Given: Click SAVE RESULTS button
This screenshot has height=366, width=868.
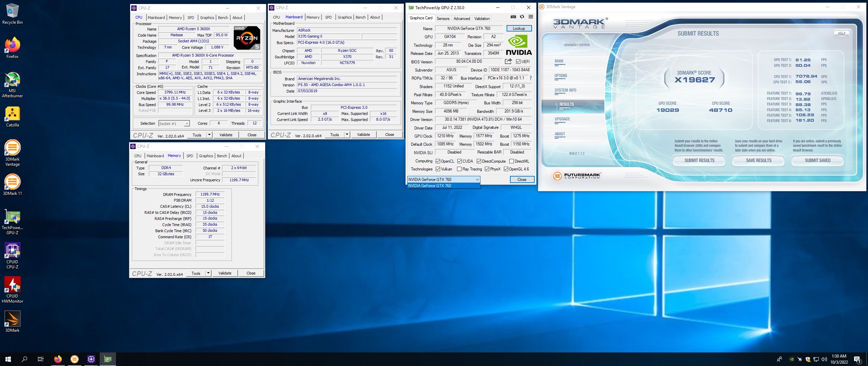Looking at the screenshot, I should [x=758, y=160].
